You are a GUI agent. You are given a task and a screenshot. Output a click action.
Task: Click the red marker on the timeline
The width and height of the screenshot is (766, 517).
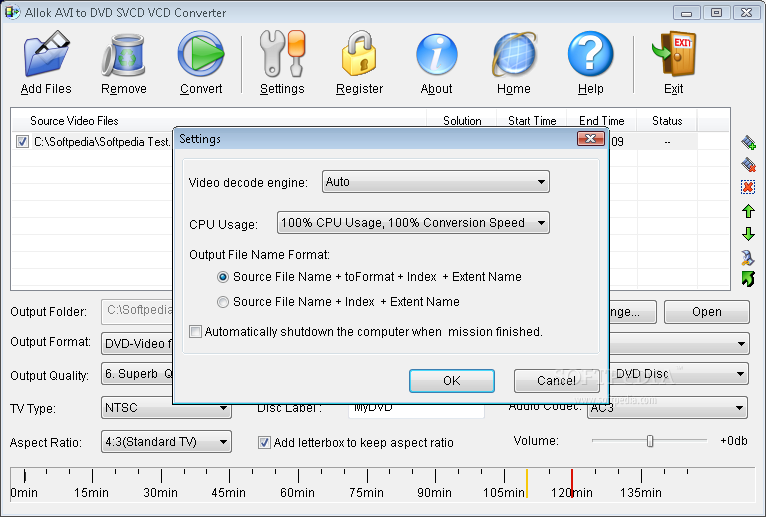click(572, 483)
